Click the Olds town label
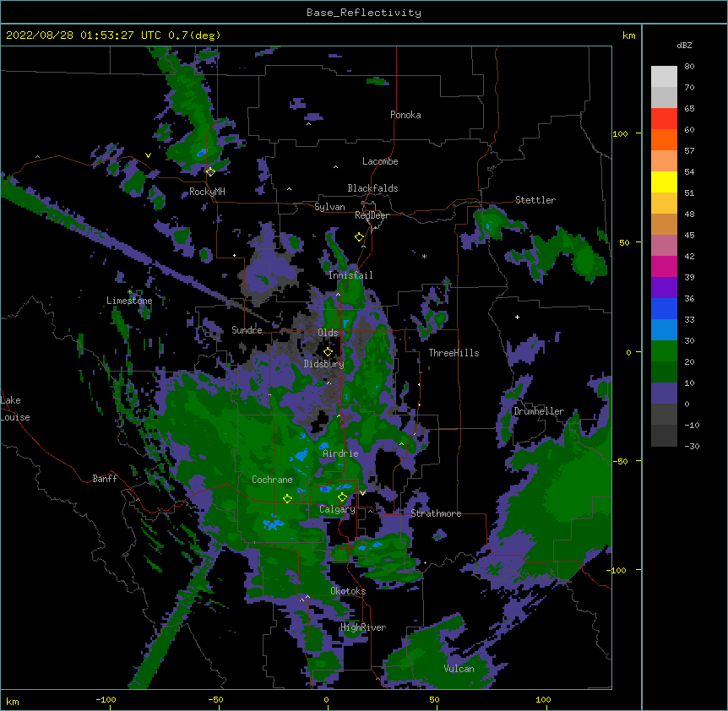This screenshot has height=711, width=728. click(328, 333)
